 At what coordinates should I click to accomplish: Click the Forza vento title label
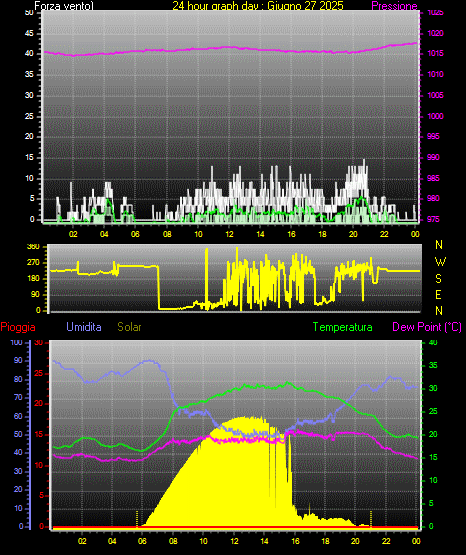64,6
